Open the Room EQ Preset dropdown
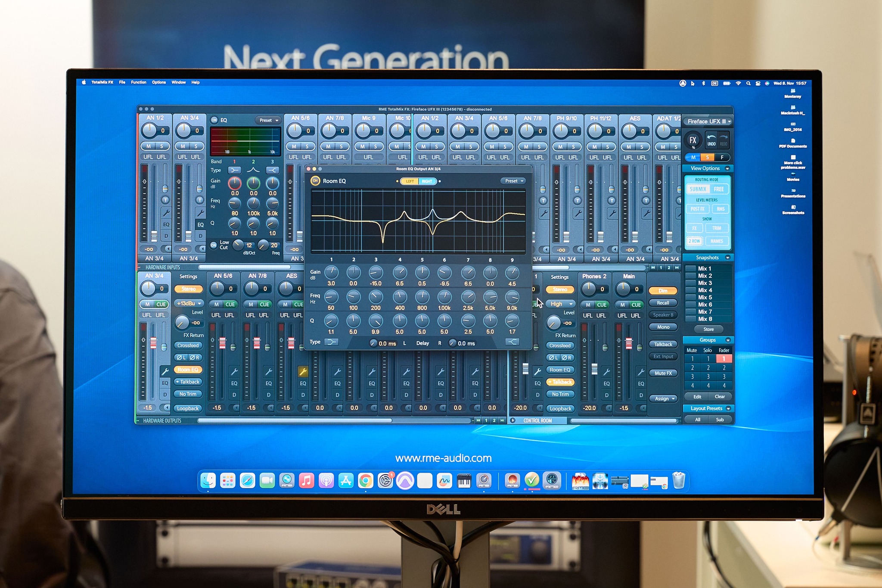Screen dimensions: 882x588 pos(513,181)
